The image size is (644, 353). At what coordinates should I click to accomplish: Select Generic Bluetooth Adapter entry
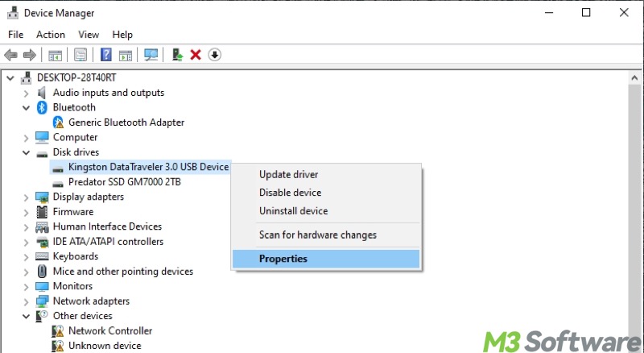tap(126, 123)
